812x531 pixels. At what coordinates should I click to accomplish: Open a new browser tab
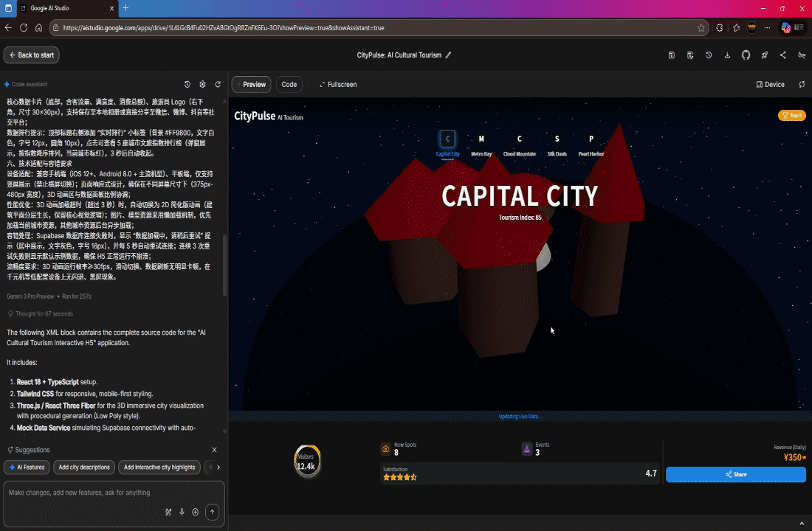click(125, 8)
